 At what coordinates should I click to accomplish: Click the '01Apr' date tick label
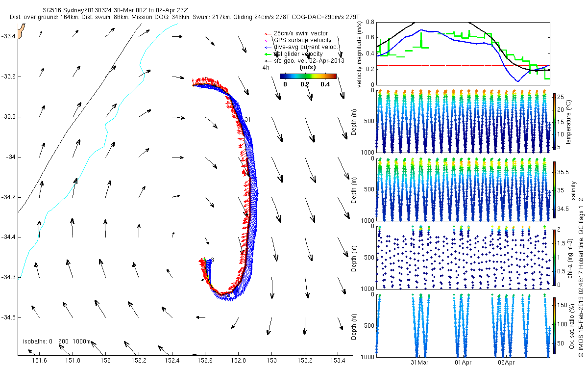coord(463,363)
